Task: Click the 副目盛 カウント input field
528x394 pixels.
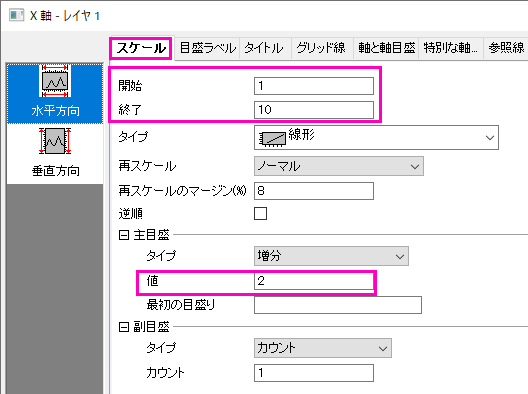Action: (314, 373)
